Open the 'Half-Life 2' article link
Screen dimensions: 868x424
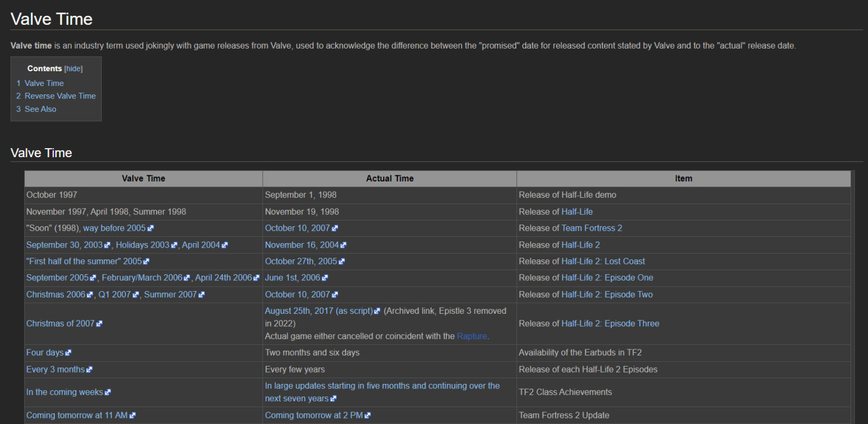coord(581,245)
